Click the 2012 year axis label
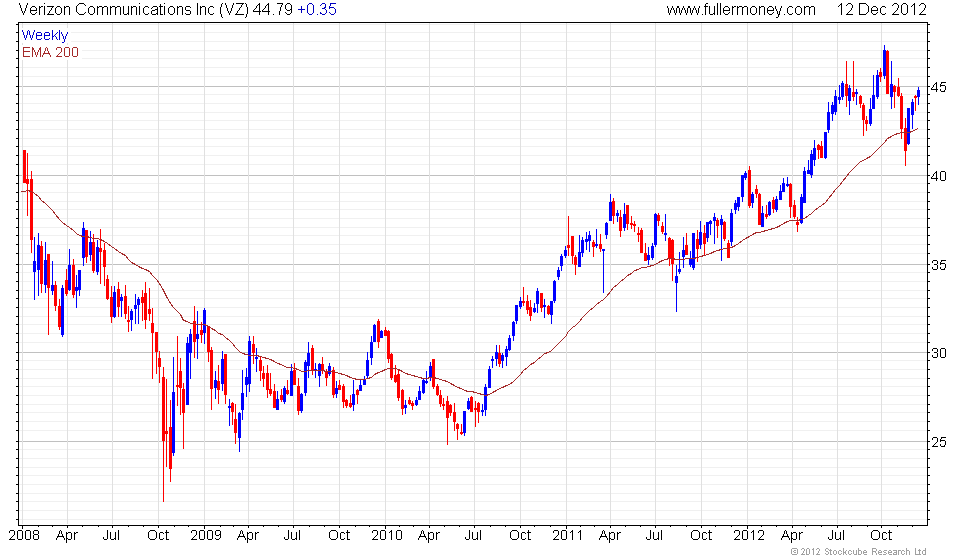980x560 pixels. [x=749, y=535]
